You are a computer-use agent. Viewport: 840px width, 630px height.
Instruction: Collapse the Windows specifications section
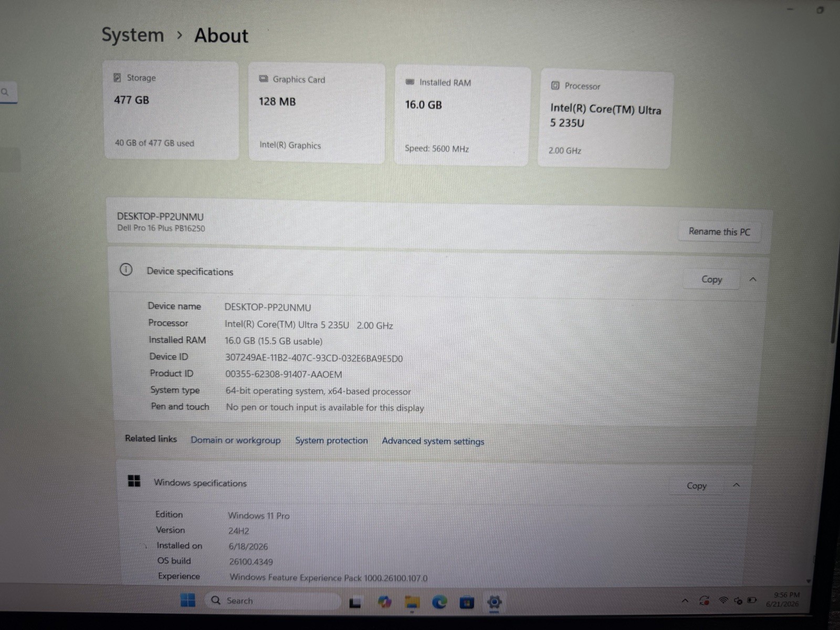coord(737,485)
